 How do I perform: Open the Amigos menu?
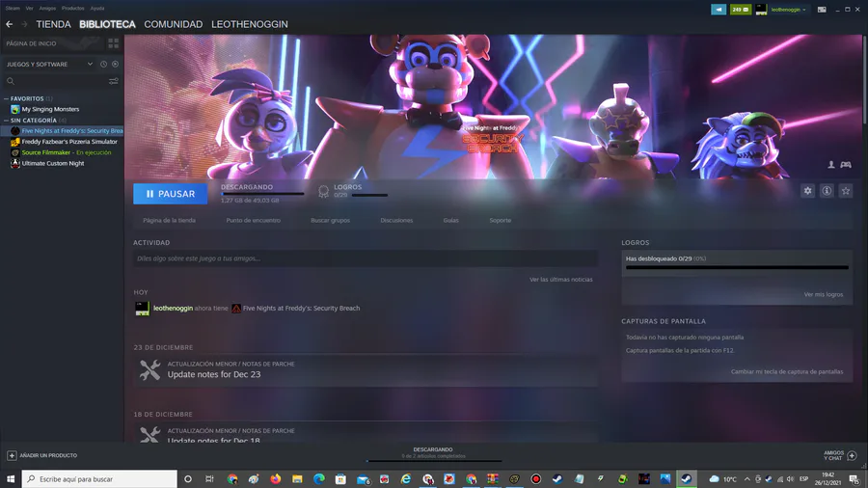coord(47,9)
